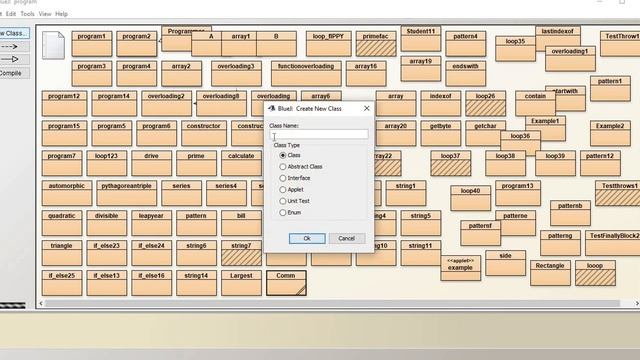This screenshot has height=360, width=640.
Task: Select the loop37 class box
Action: 451,163
